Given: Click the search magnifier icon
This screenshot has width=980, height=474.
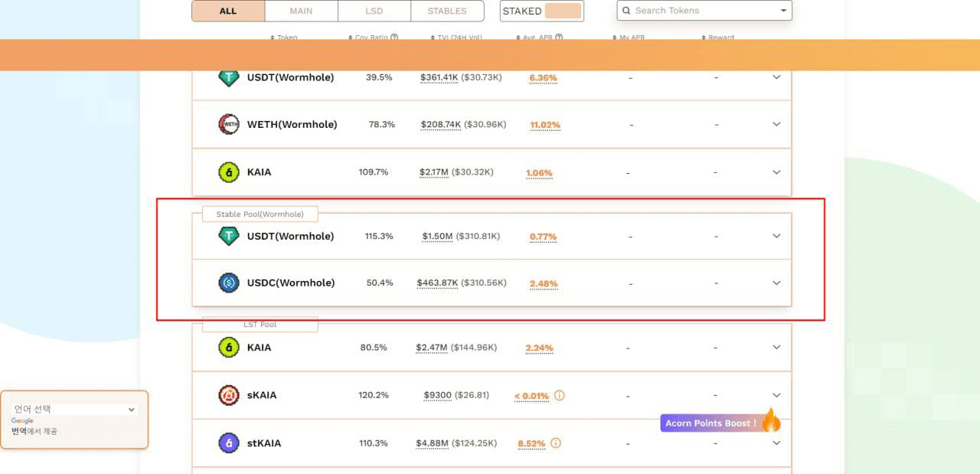Looking at the screenshot, I should coord(627,11).
